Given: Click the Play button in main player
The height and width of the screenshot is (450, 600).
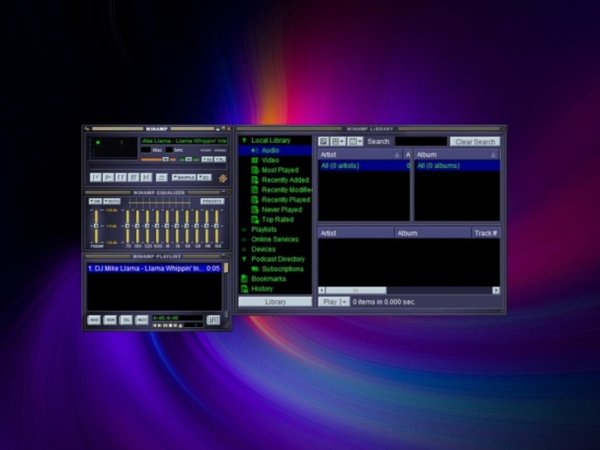Looking at the screenshot, I should 108,178.
